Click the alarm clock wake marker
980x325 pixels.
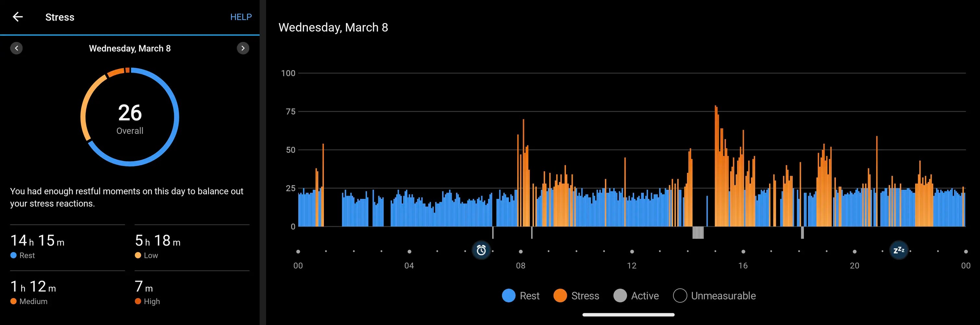pyautogui.click(x=481, y=250)
